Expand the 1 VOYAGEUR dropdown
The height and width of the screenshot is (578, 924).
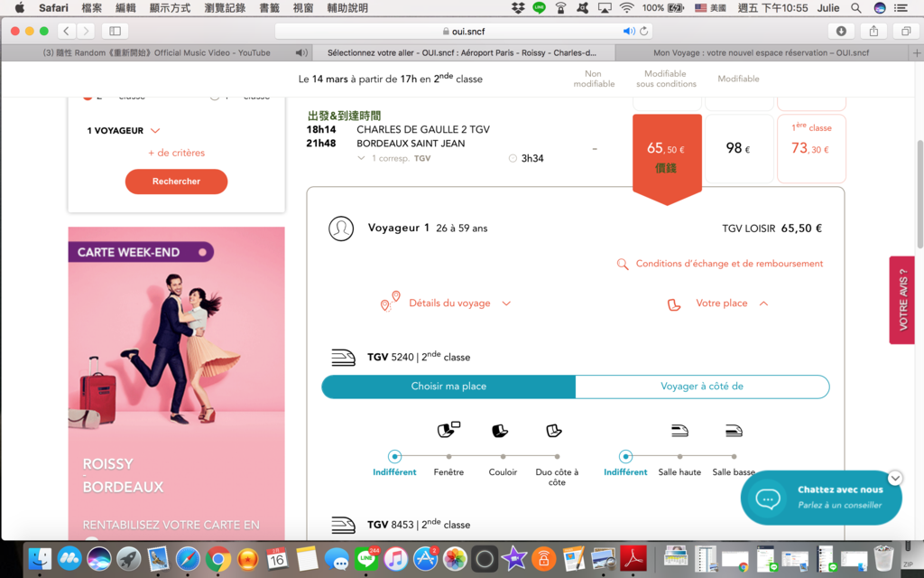click(123, 130)
